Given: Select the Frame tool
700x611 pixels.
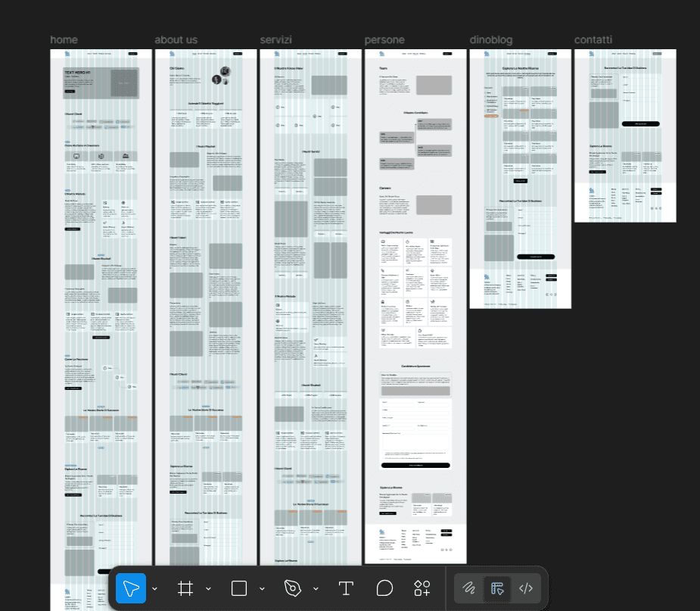Looking at the screenshot, I should tap(185, 588).
